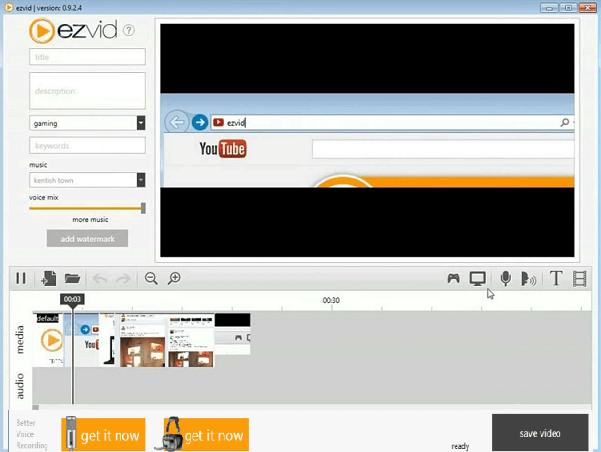Open the kentish town music dropdown arrow
The width and height of the screenshot is (601, 452).
(x=141, y=180)
